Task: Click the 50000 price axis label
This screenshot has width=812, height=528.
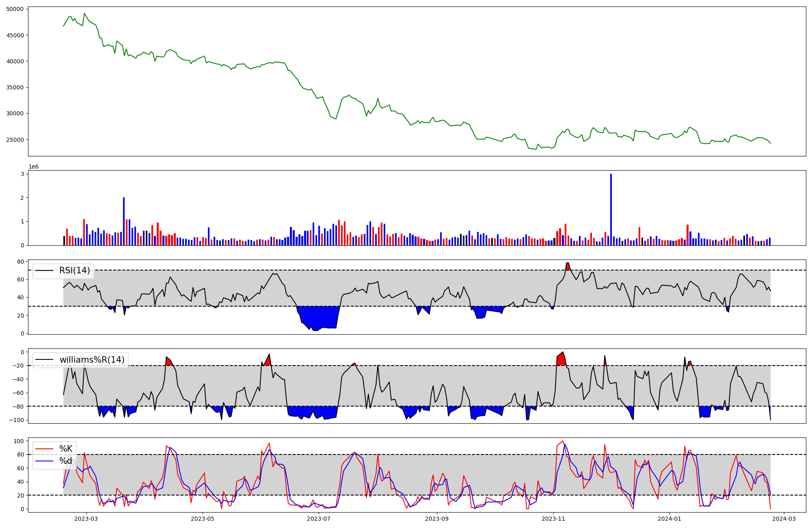Action: pyautogui.click(x=15, y=9)
